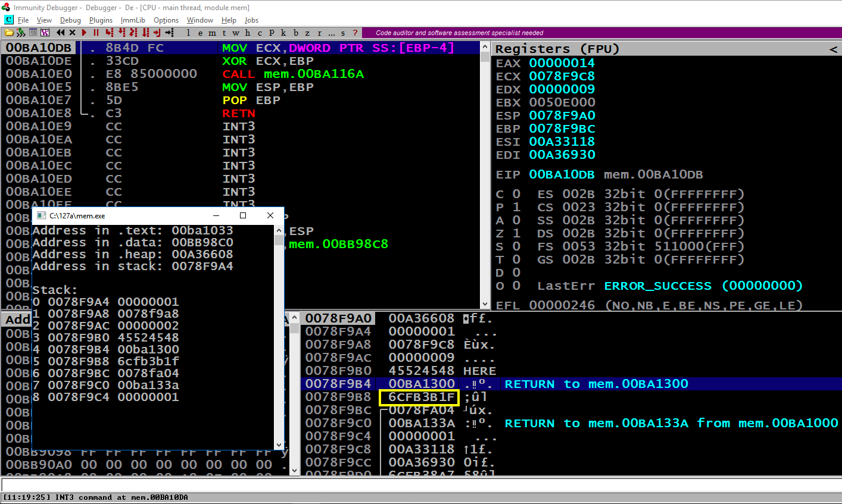Close the debugged program with the X icon

(73, 32)
